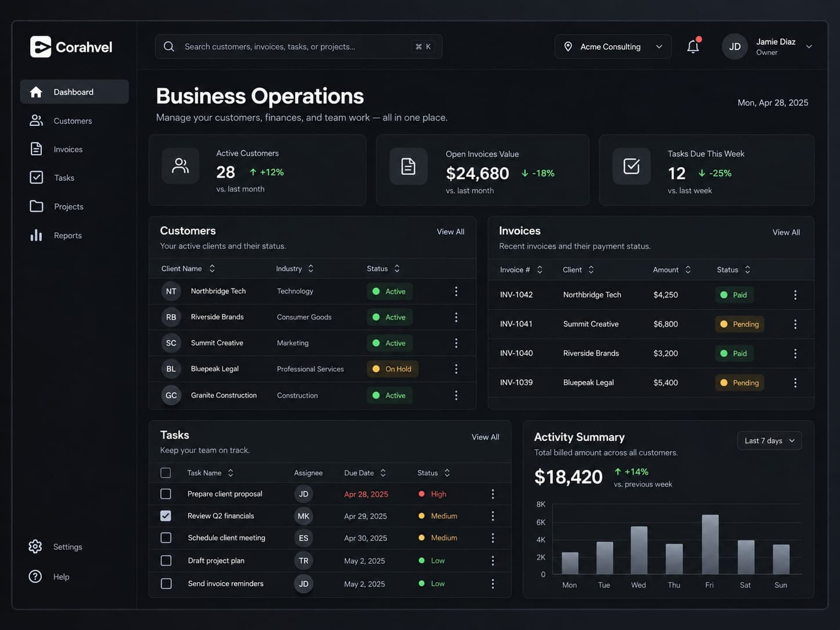
Task: Open options for Schedule client meeting task
Action: pyautogui.click(x=493, y=538)
